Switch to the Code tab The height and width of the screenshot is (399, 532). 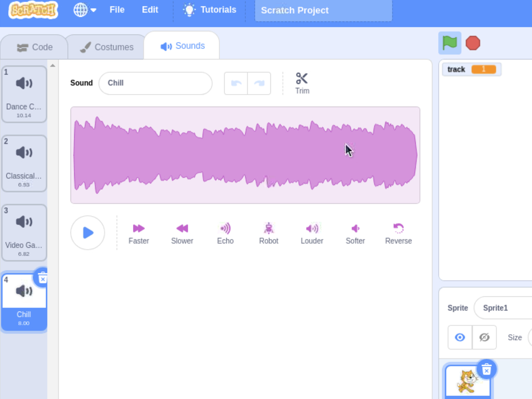click(34, 47)
